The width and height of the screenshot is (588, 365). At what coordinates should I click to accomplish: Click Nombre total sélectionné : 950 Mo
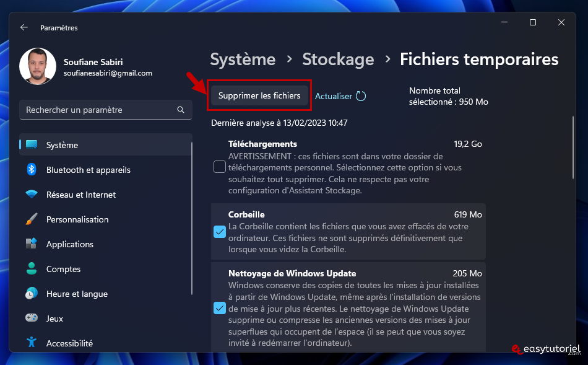coord(449,96)
